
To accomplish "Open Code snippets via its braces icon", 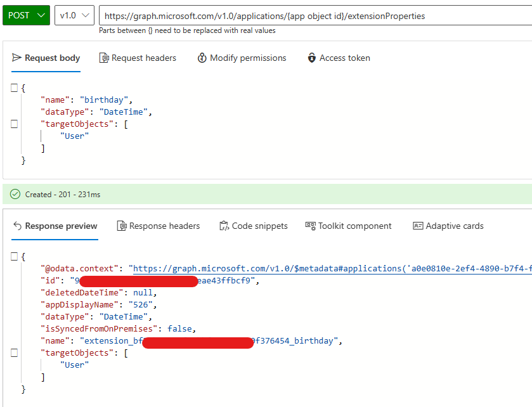I will coord(224,225).
